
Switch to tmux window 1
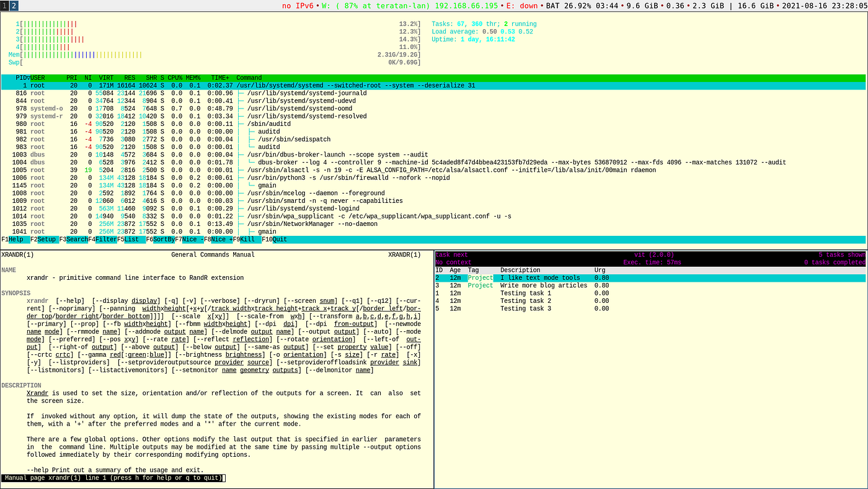point(4,5)
